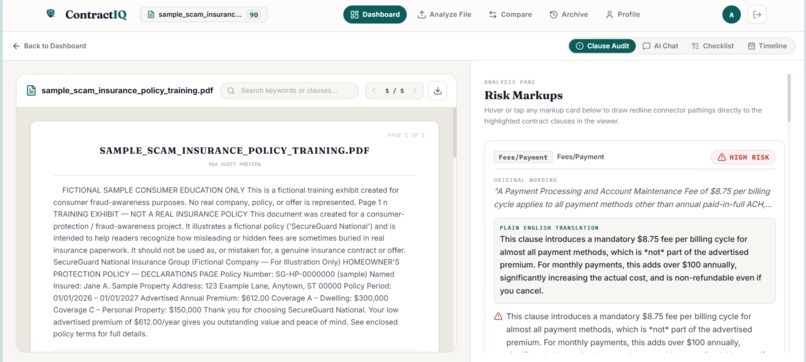This screenshot has height=362, width=806.
Task: Click the sample_scam_insuranc file chip in the header
Action: 204,14
